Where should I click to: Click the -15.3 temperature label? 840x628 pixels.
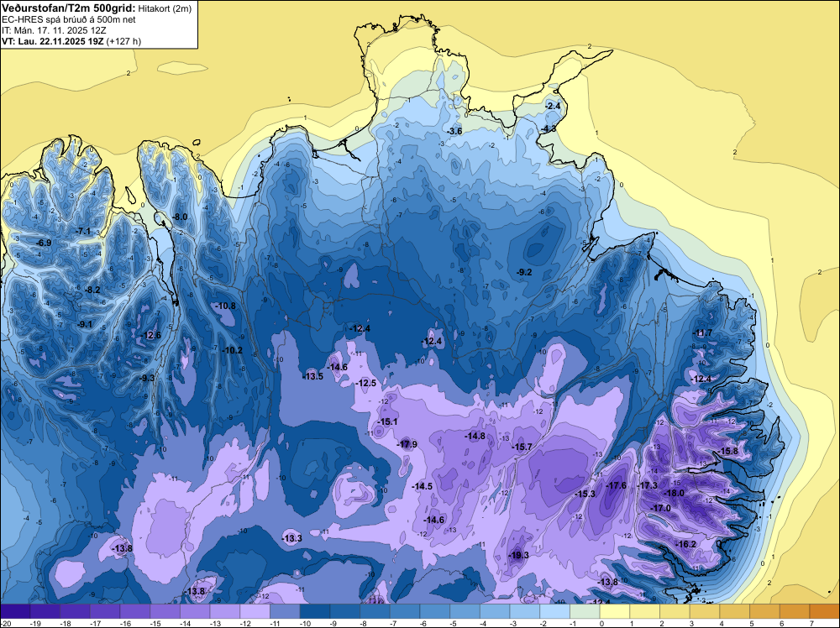585,494
